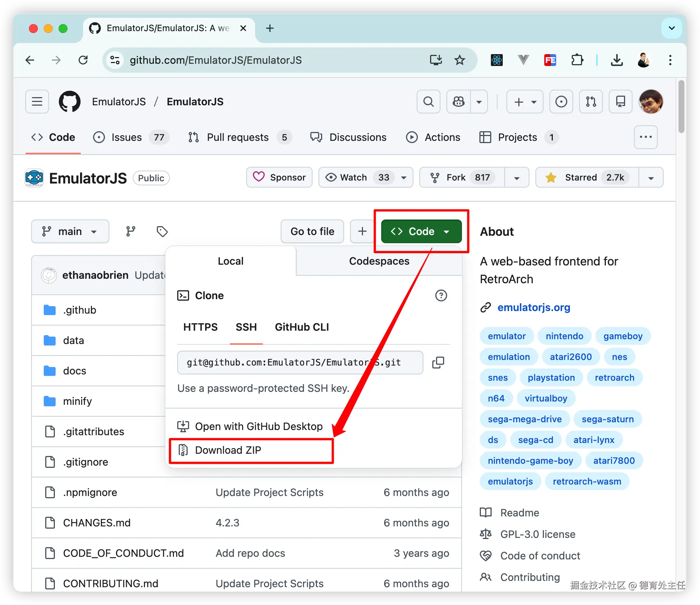Unstar the repository with Starred button
The width and height of the screenshot is (700, 605).
(587, 178)
